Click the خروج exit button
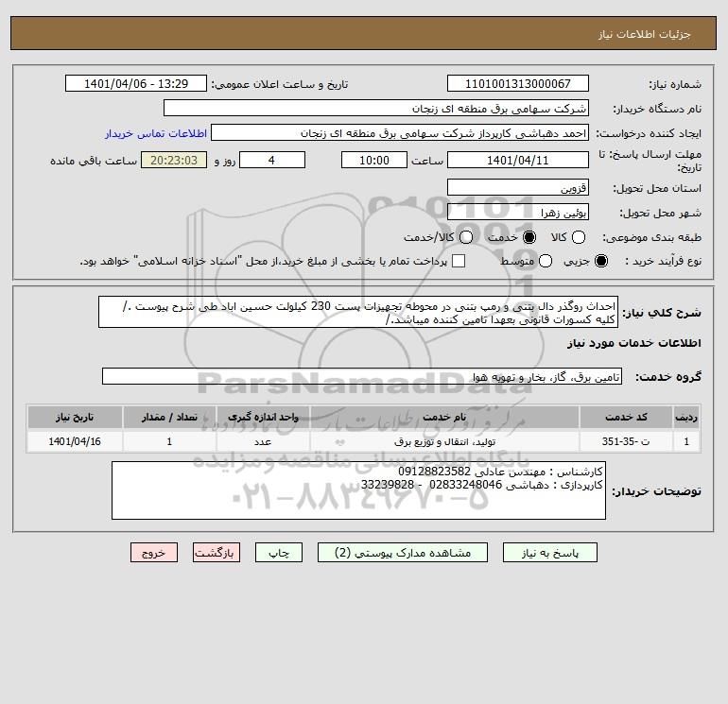The image size is (728, 704). click(x=154, y=552)
